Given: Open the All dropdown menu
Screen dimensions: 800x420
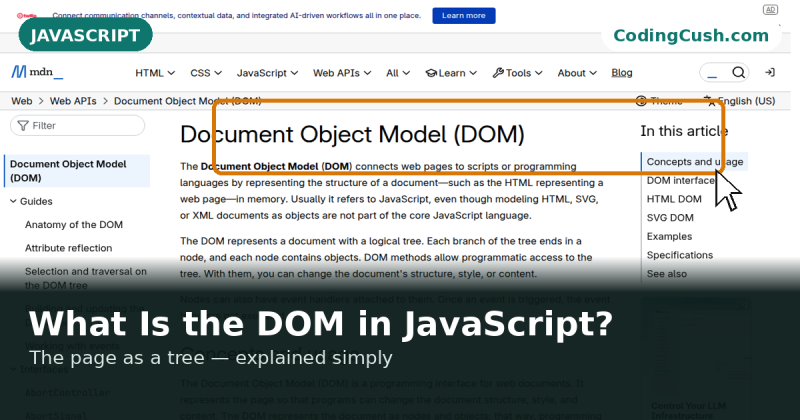Looking at the screenshot, I should (x=398, y=73).
